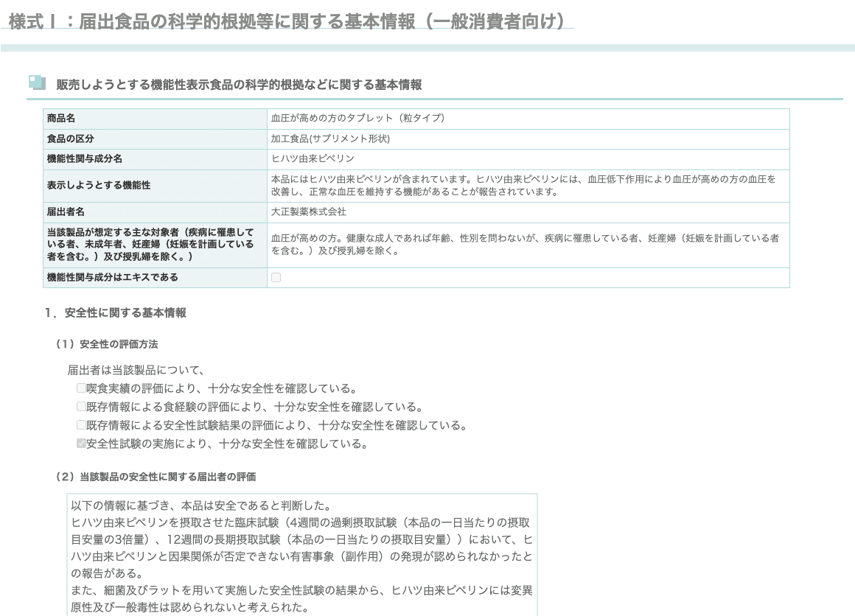This screenshot has height=616, width=855.
Task: Check the 既存情報による安全性試験結果 option
Action: 81,425
